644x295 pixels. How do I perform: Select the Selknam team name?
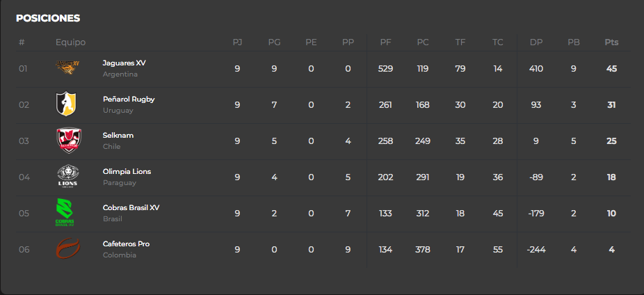click(x=118, y=136)
